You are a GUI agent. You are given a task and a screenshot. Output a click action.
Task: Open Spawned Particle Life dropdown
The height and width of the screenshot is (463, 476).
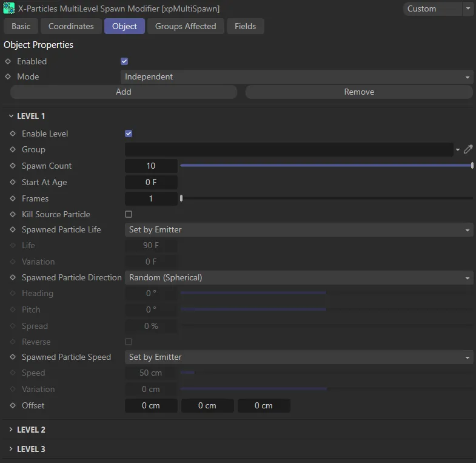click(x=299, y=229)
